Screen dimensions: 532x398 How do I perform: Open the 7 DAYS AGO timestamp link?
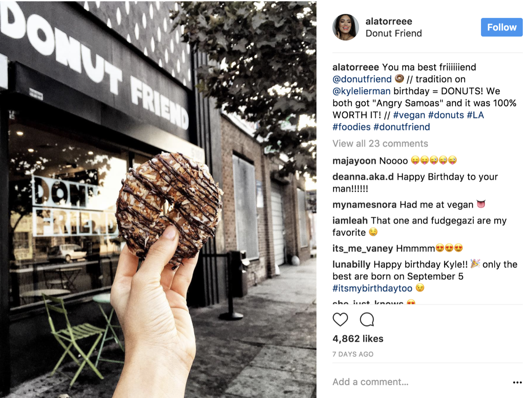click(353, 354)
